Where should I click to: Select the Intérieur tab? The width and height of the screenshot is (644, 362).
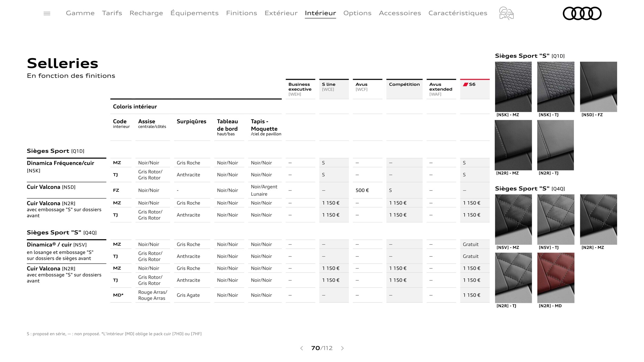point(320,13)
